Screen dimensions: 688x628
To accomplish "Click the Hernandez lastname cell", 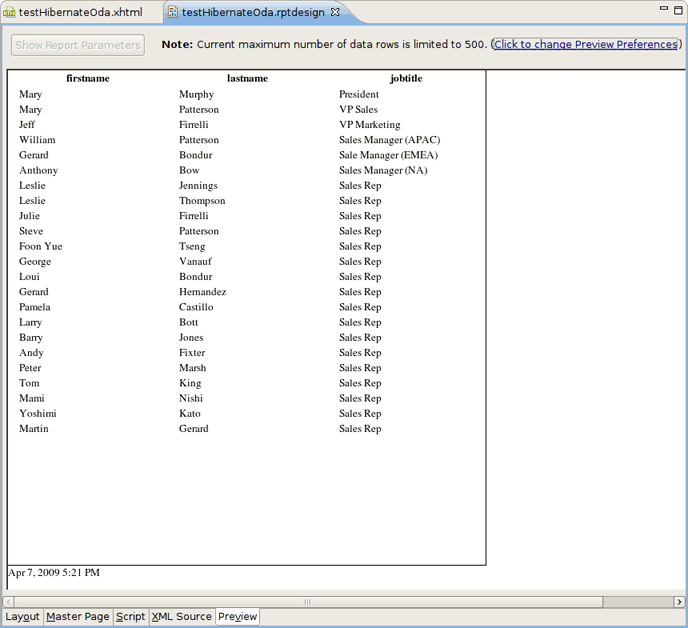I will [x=203, y=292].
